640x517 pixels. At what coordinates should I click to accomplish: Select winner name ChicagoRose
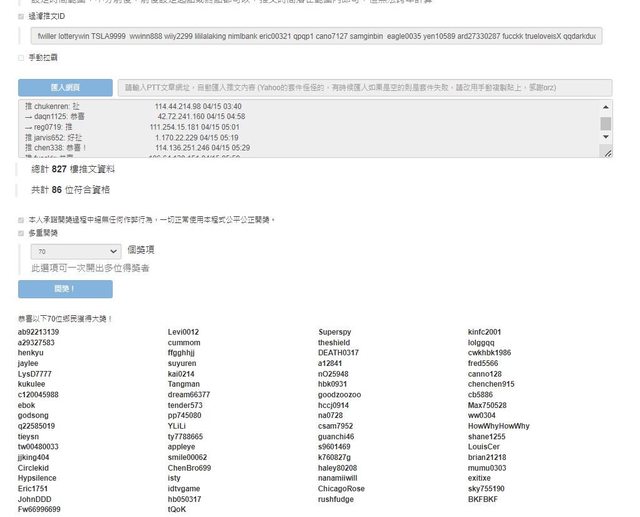[x=341, y=489]
